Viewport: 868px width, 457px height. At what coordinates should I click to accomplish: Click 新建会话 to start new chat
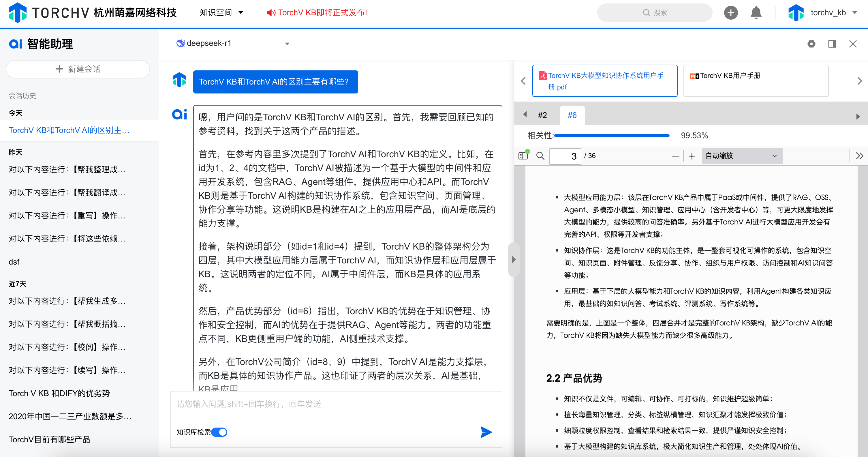click(78, 69)
